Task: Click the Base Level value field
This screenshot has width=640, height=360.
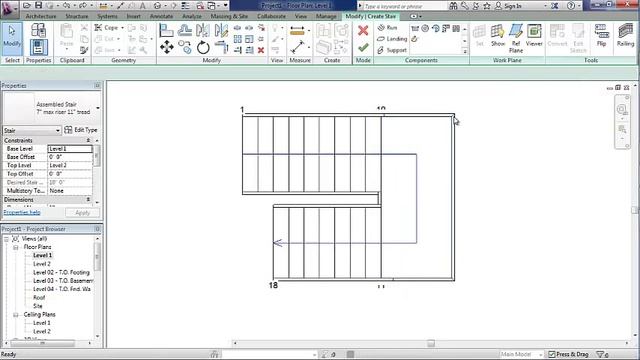Action: pos(70,149)
